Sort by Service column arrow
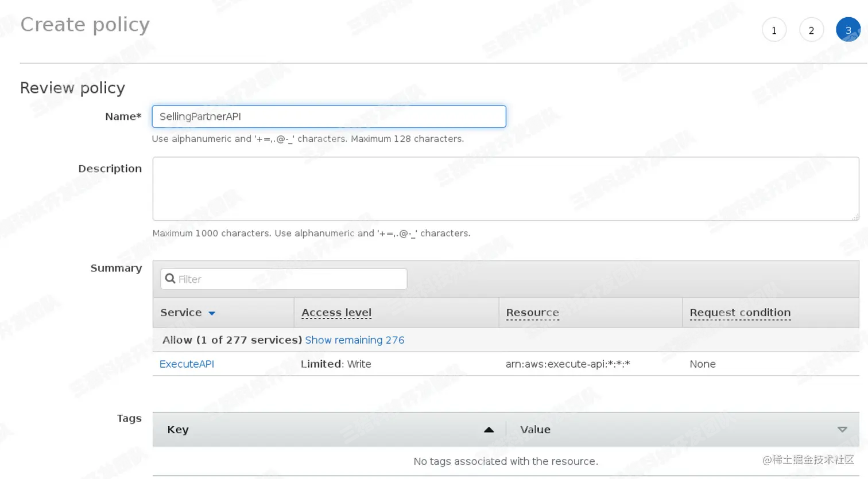The width and height of the screenshot is (868, 479). 212,313
